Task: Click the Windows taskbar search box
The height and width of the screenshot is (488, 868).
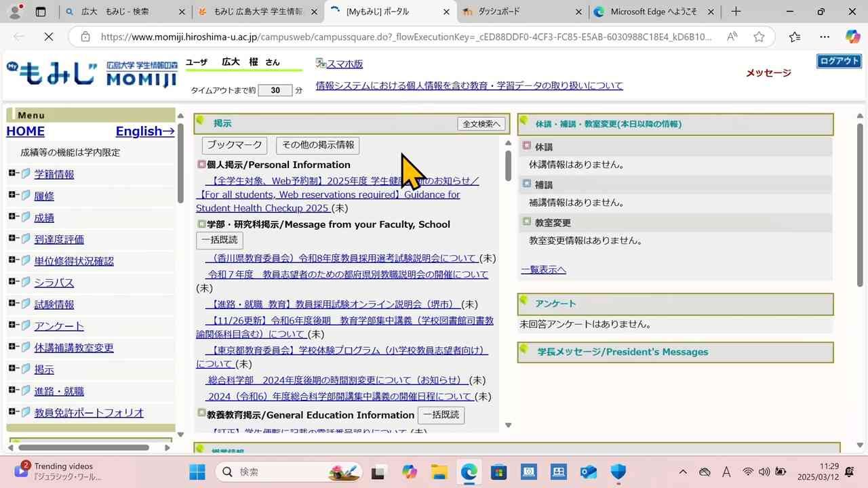Action: pos(290,472)
